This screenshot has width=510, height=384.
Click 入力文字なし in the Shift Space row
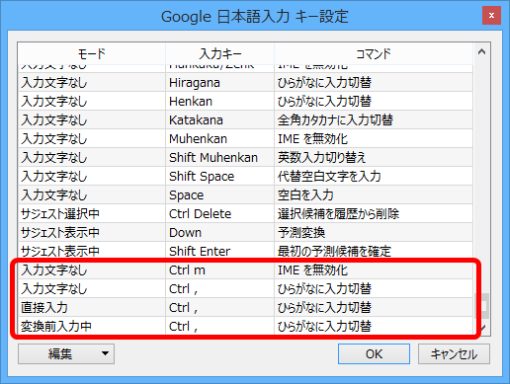click(x=92, y=176)
